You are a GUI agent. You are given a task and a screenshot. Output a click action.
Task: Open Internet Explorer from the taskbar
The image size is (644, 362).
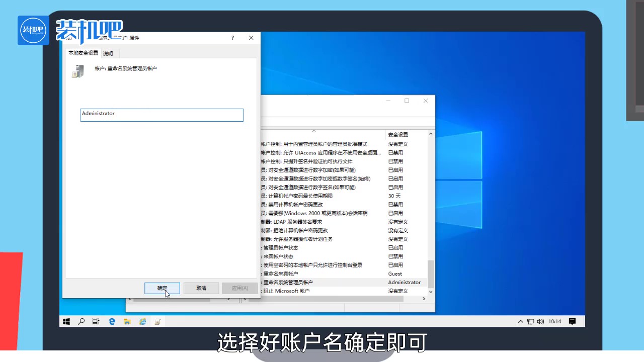point(142,321)
